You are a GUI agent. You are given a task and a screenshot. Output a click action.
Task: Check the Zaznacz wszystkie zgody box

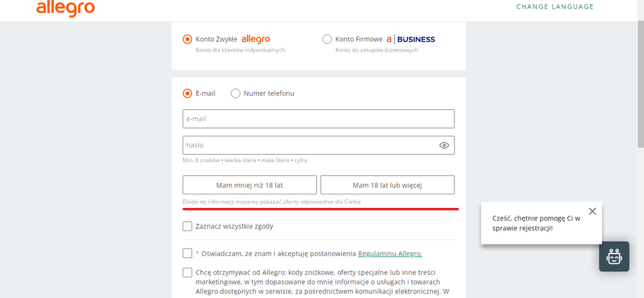(188, 227)
